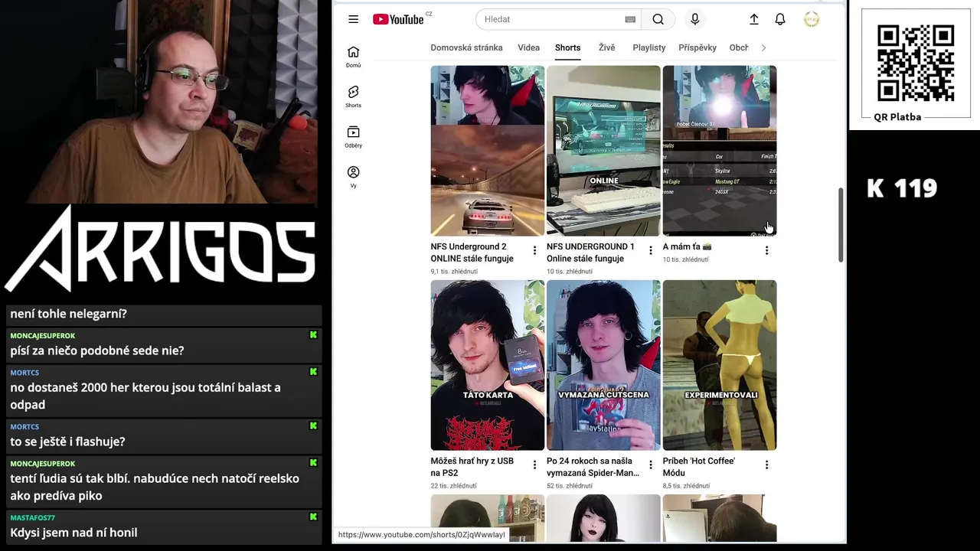The width and height of the screenshot is (980, 551).
Task: Play the 'EXPERIMENTOVALI' short thumbnail
Action: (720, 365)
